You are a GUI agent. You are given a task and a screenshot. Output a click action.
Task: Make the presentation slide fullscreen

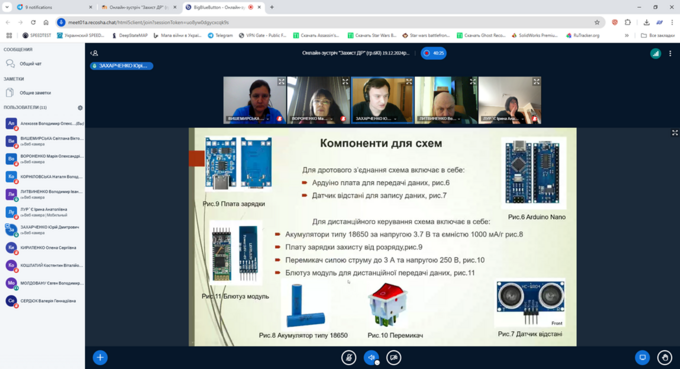point(675,133)
